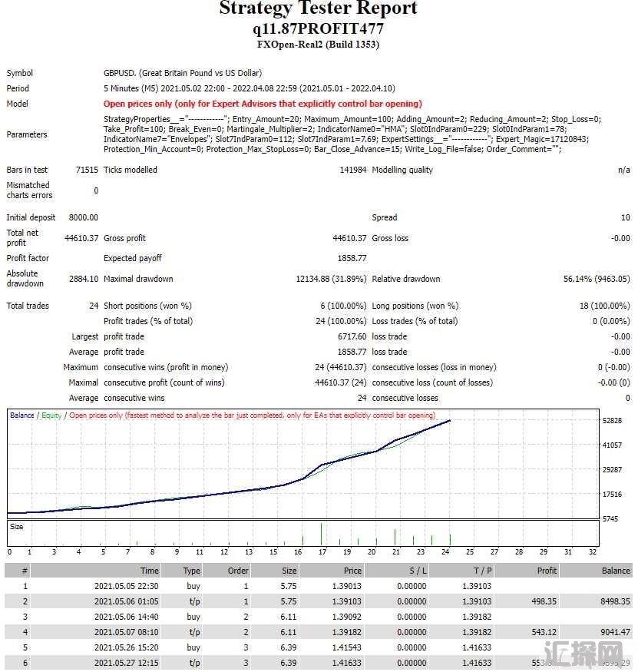Click the S / L column header

click(x=418, y=571)
